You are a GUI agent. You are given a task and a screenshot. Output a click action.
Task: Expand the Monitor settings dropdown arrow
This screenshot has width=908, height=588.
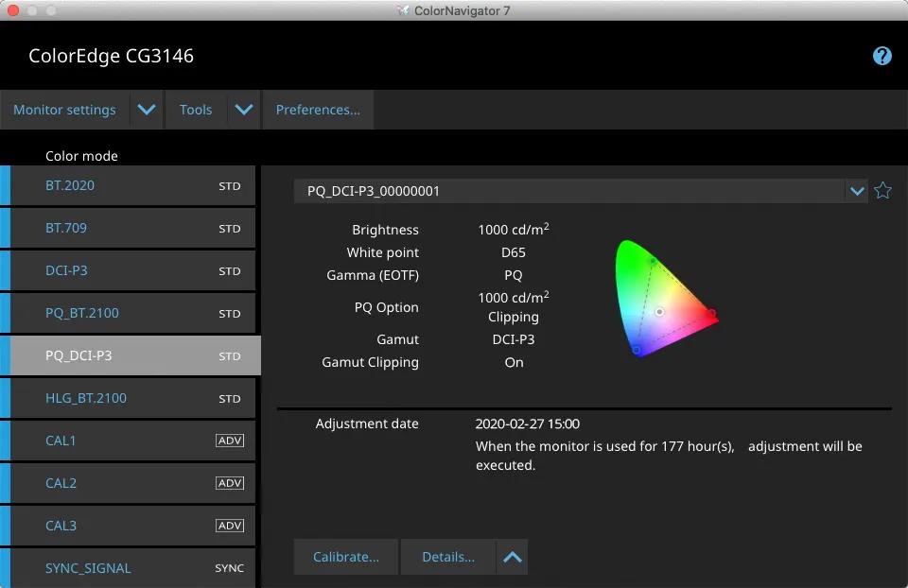coord(147,110)
